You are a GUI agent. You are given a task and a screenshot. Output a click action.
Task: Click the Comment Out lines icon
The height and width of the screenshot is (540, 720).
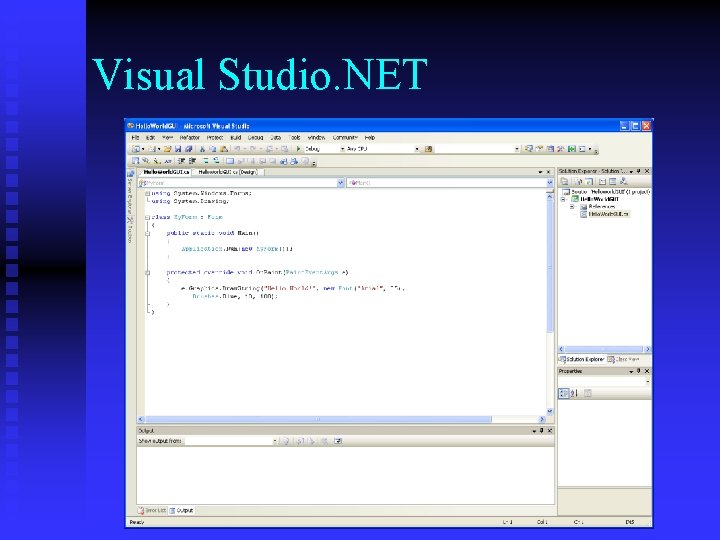[205, 161]
